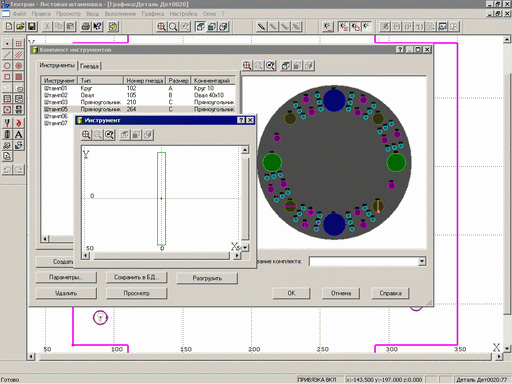
Task: Click zoom-in icon in Инструмент dialog
Action: [x=86, y=135]
